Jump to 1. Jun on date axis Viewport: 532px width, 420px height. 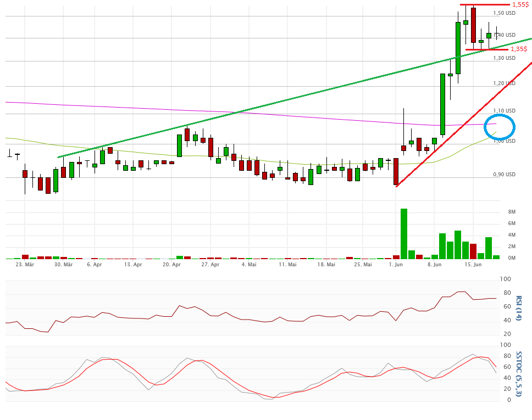click(x=396, y=265)
